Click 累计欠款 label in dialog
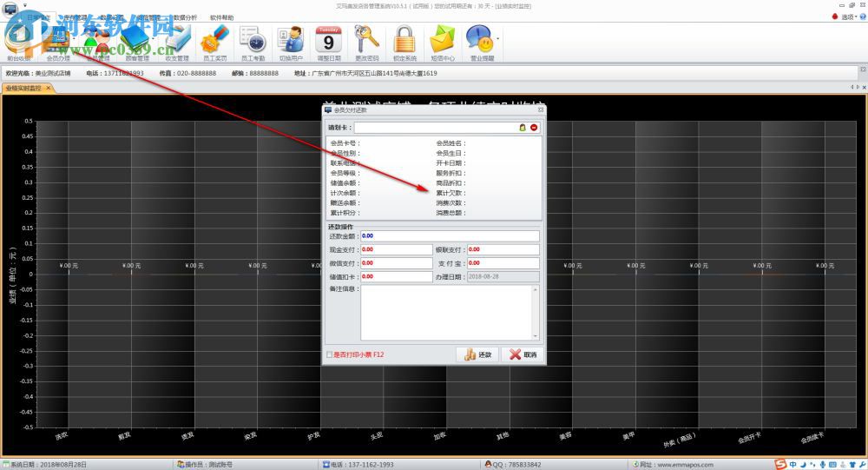The image size is (868, 470). (450, 193)
